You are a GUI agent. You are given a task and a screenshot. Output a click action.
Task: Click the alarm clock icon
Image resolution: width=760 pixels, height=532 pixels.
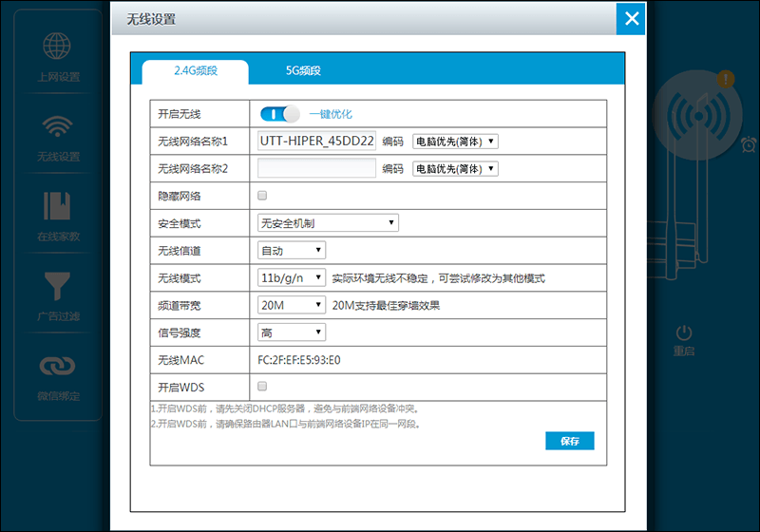[749, 144]
